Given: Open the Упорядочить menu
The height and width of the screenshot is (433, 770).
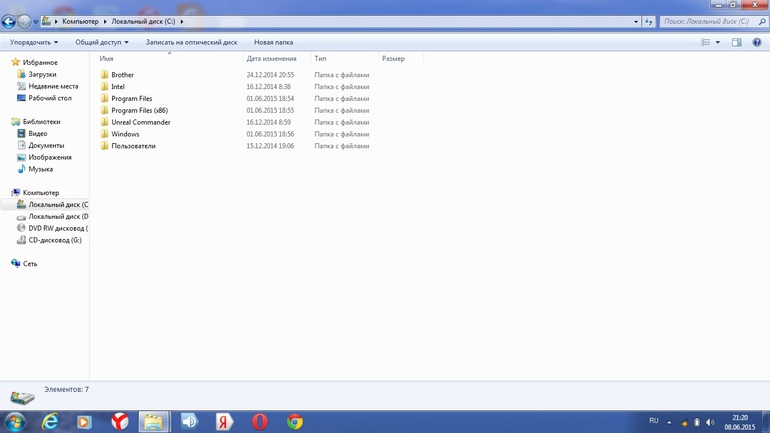Looking at the screenshot, I should pyautogui.click(x=34, y=42).
